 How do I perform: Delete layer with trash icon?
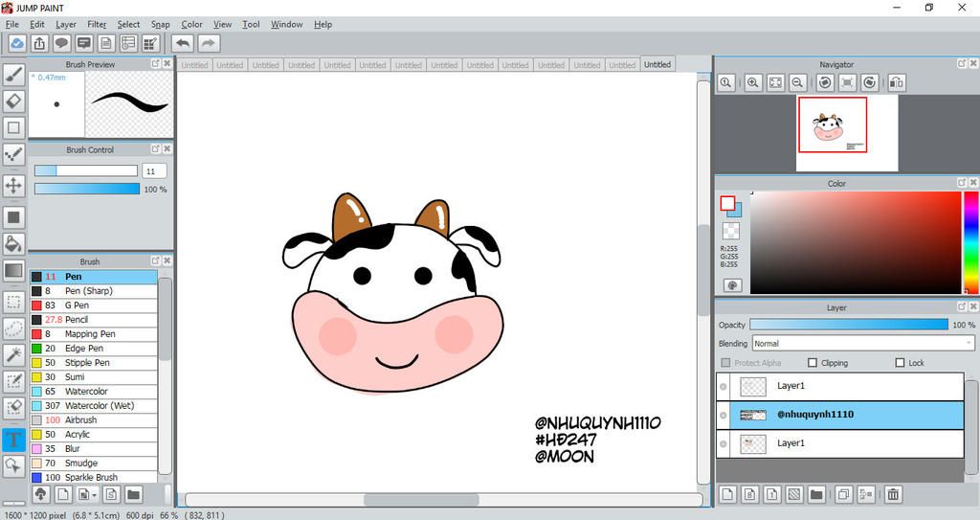point(893,494)
